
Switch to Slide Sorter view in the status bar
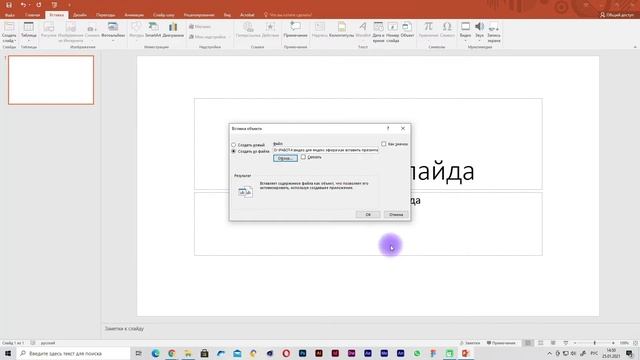[x=540, y=343]
